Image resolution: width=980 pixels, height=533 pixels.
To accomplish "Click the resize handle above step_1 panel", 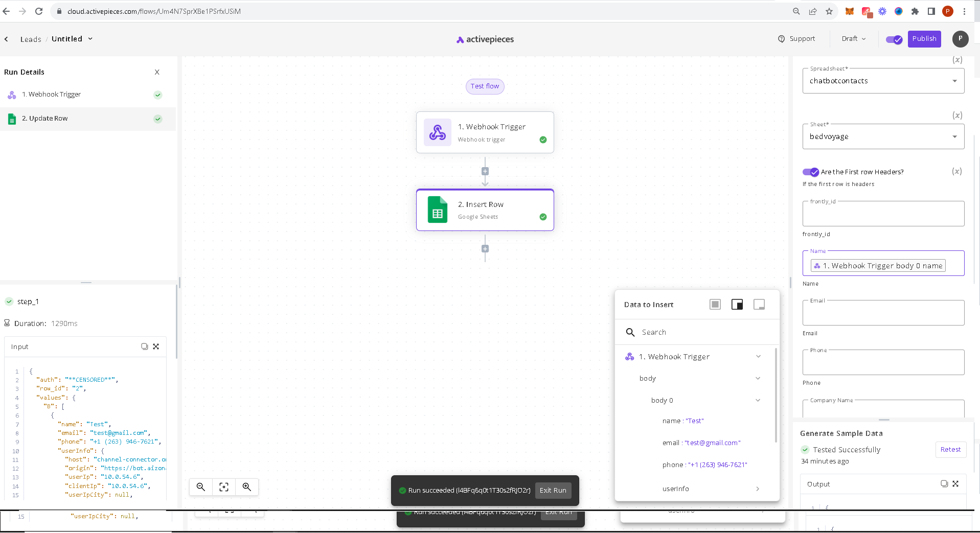I will pos(86,282).
